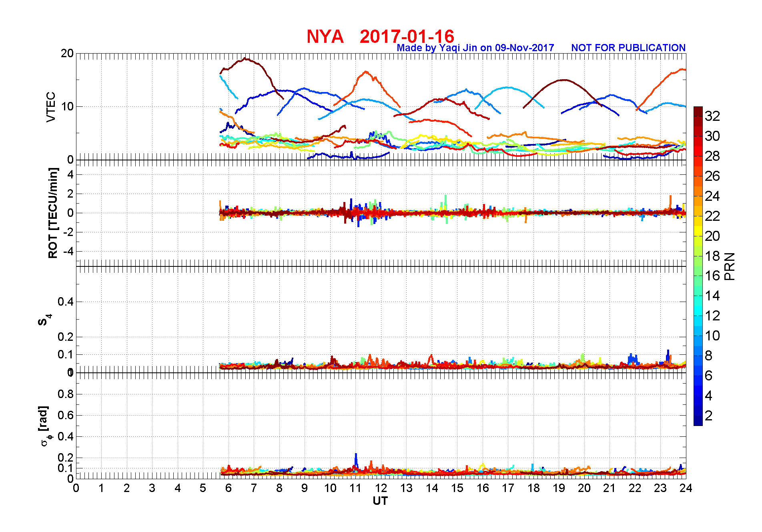Image resolution: width=762 pixels, height=532 pixels.
Task: Click colorbar tick label "16"
Action: [712, 276]
